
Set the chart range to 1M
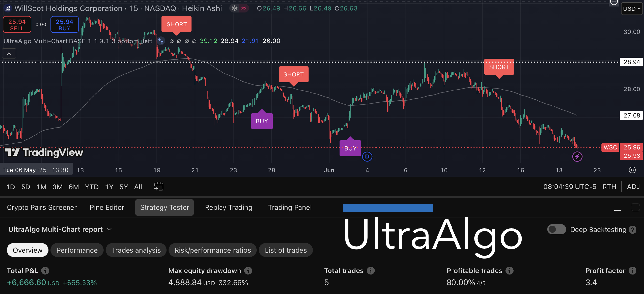(41, 187)
